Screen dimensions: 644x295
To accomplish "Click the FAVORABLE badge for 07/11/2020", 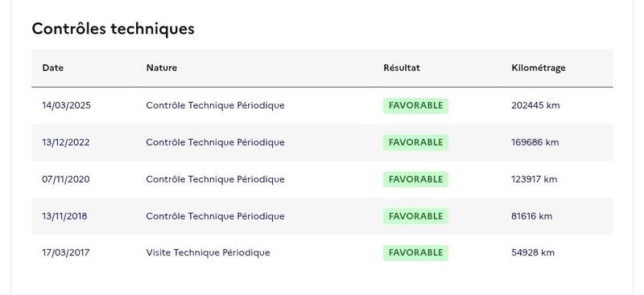I will 415,179.
